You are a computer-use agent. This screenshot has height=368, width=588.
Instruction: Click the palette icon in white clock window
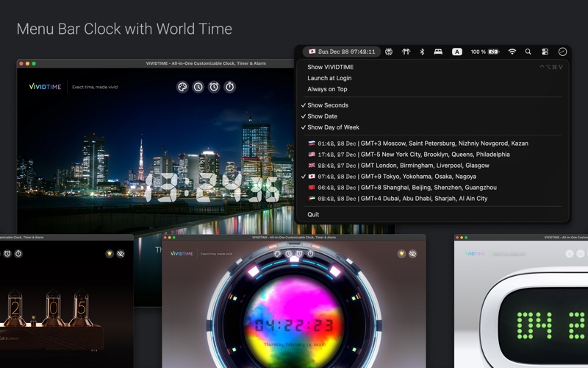(x=569, y=254)
